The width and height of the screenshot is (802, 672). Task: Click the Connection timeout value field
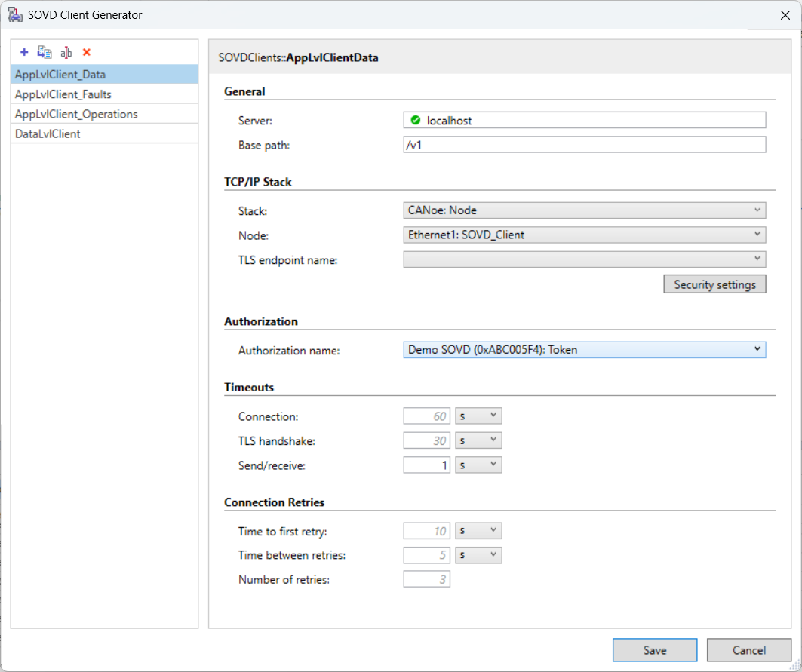(426, 416)
